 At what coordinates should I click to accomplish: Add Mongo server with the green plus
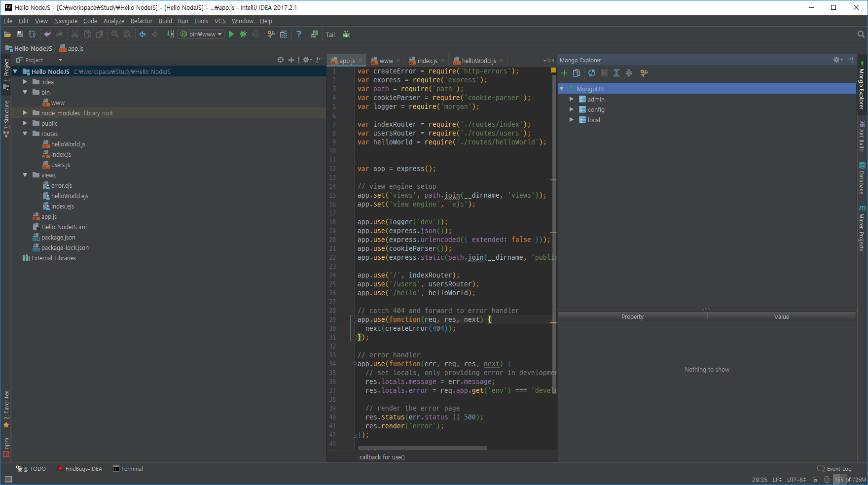click(564, 73)
